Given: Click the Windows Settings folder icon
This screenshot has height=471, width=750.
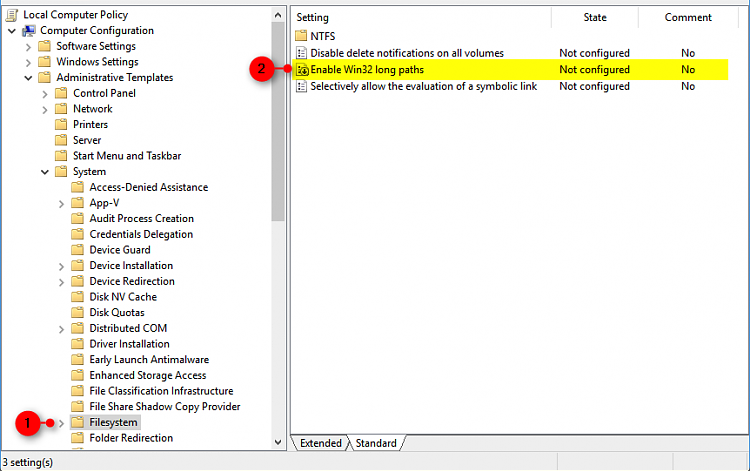Looking at the screenshot, I should [44, 62].
